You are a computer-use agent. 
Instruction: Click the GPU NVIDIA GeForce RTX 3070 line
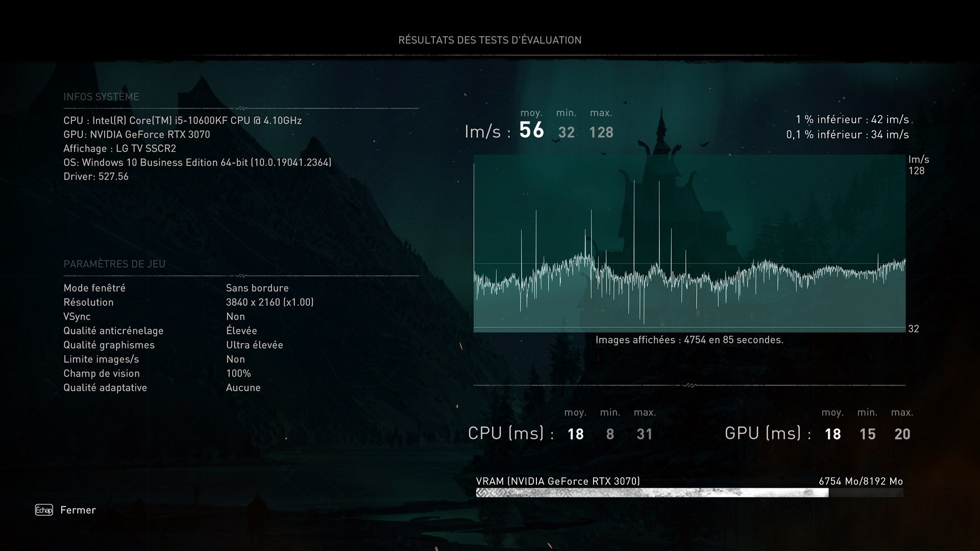click(137, 134)
